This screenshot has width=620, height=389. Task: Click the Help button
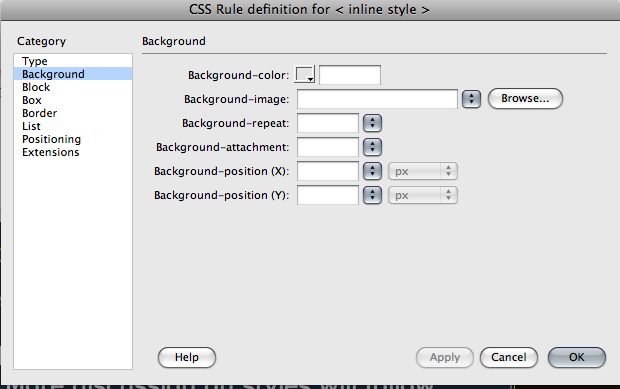click(187, 357)
